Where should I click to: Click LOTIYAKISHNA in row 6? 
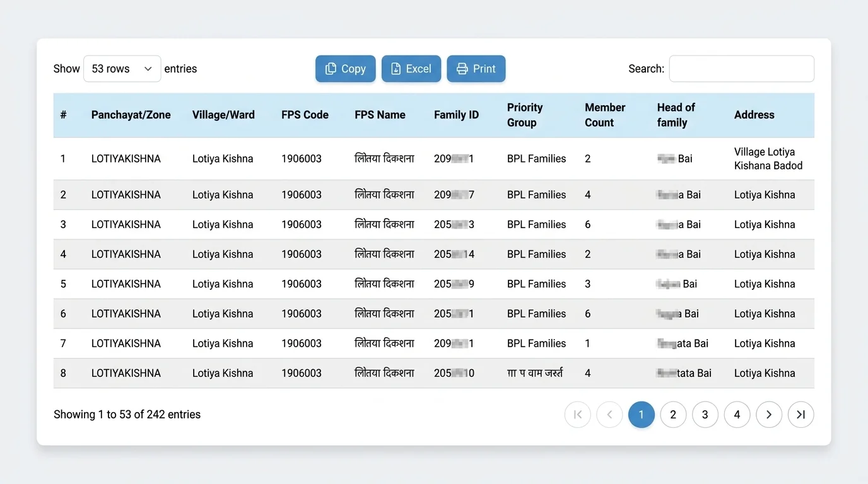click(126, 314)
